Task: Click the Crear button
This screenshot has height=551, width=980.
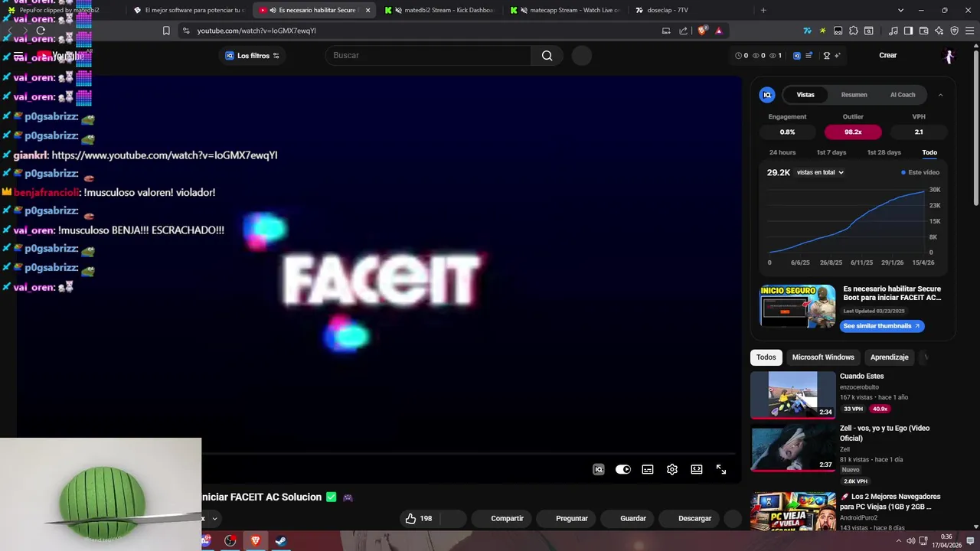Action: [x=887, y=55]
